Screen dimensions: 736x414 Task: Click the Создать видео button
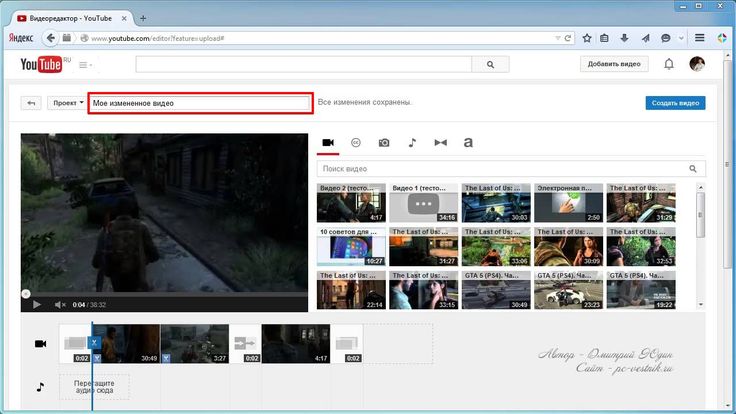[675, 103]
